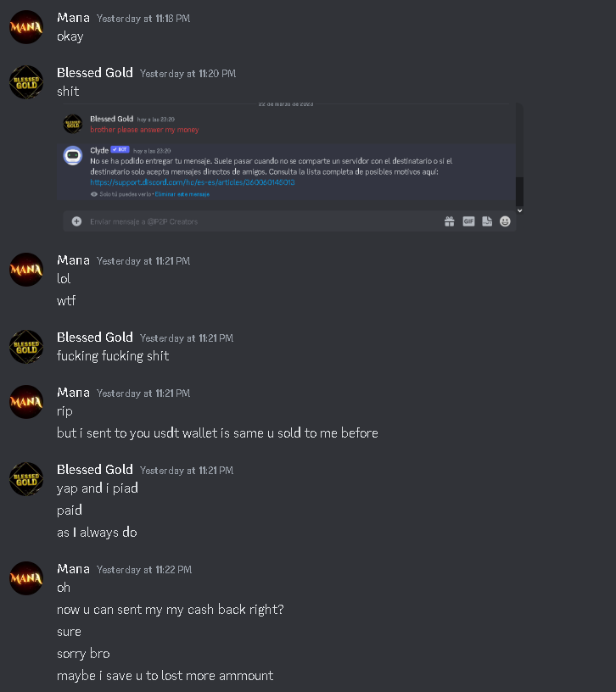Screen dimensions: 616x692
Task: Click the Clyde BOT badge
Action: tap(120, 149)
